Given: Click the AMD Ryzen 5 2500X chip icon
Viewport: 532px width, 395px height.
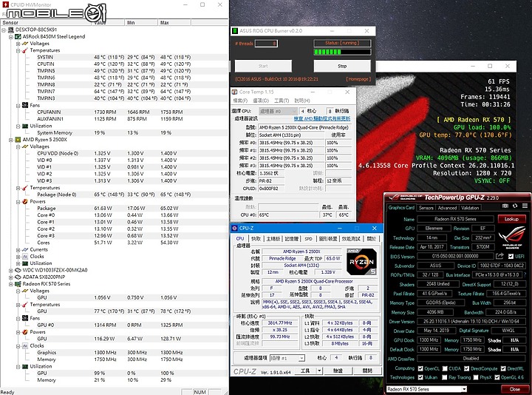Looking at the screenshot, I should (18, 140).
